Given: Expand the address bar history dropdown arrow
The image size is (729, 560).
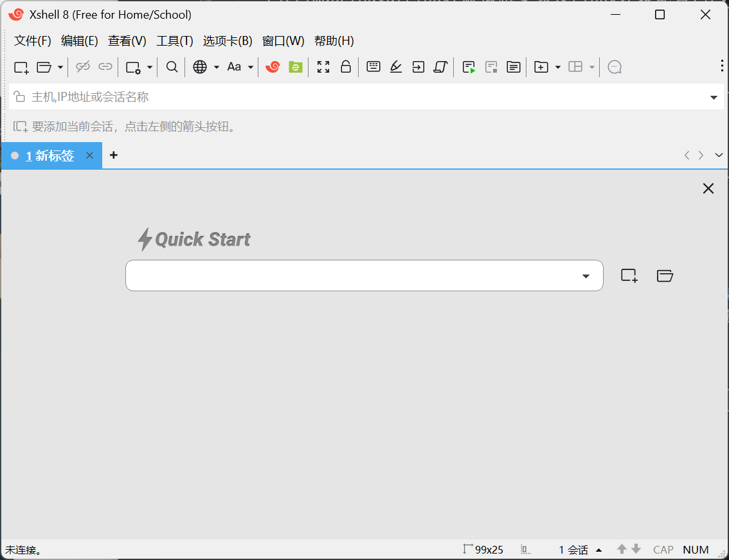Looking at the screenshot, I should point(714,98).
